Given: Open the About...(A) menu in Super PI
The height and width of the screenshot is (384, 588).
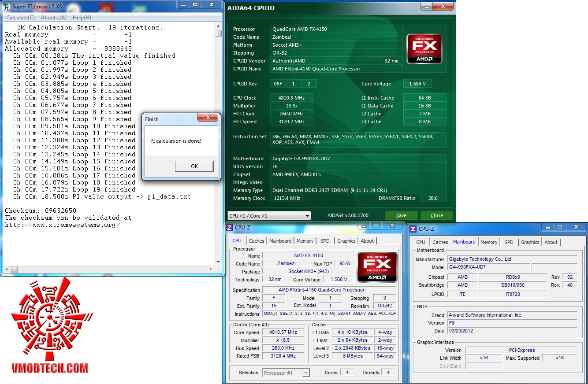Looking at the screenshot, I should [x=54, y=18].
